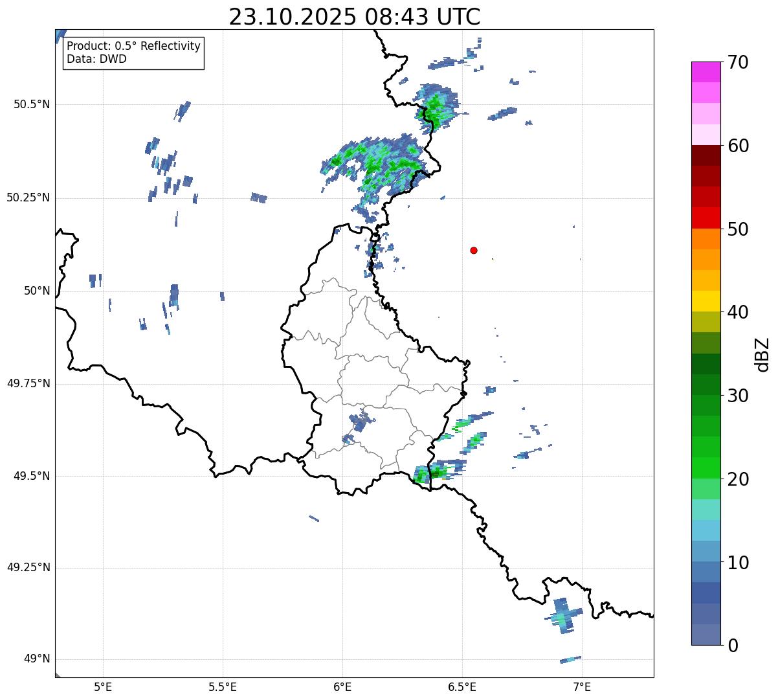778x700 pixels.
Task: Click "Product: 0.5° Reflectivity" label
Action: coord(133,46)
